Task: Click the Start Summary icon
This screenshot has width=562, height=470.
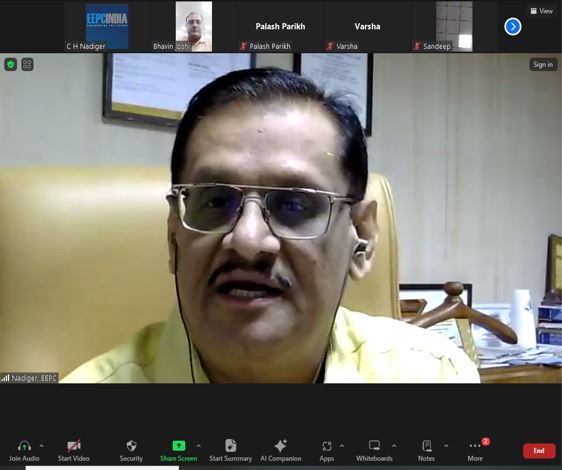Action: 230,446
